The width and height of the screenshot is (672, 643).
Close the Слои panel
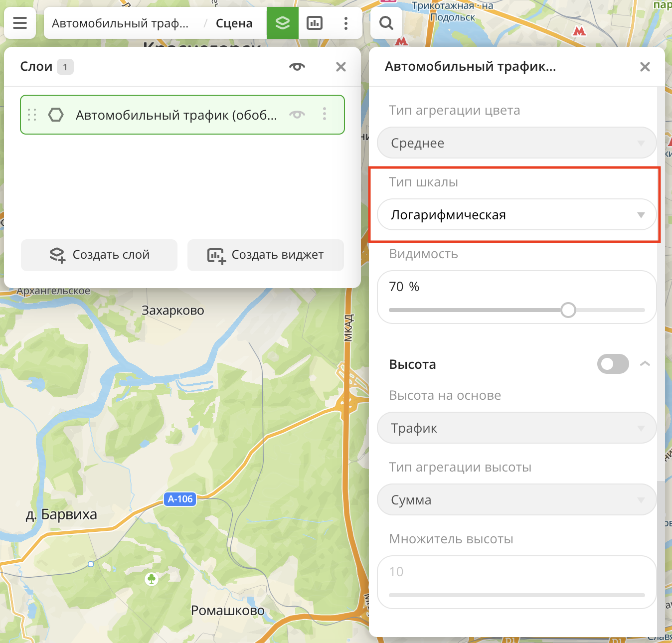click(x=341, y=67)
